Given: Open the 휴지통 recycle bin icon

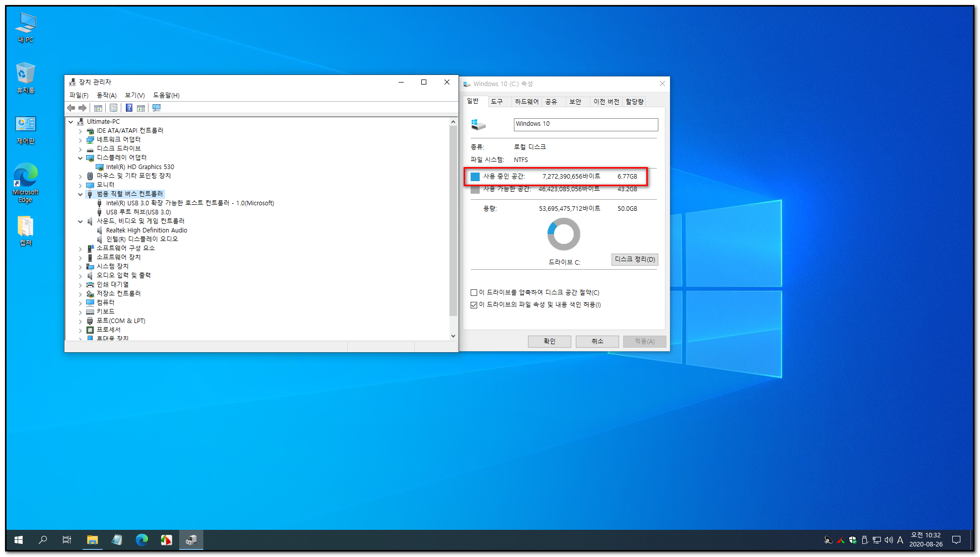Looking at the screenshot, I should click(x=26, y=78).
